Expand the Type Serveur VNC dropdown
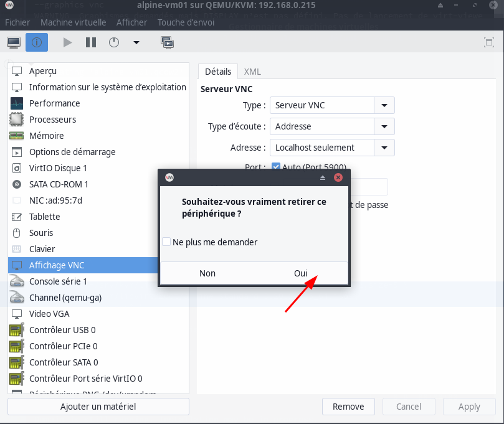 click(x=384, y=105)
